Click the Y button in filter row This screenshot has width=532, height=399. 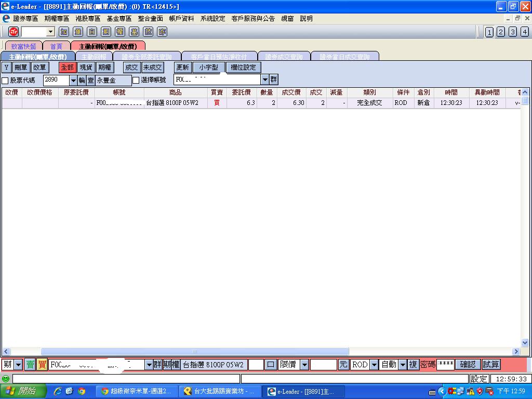[6, 68]
